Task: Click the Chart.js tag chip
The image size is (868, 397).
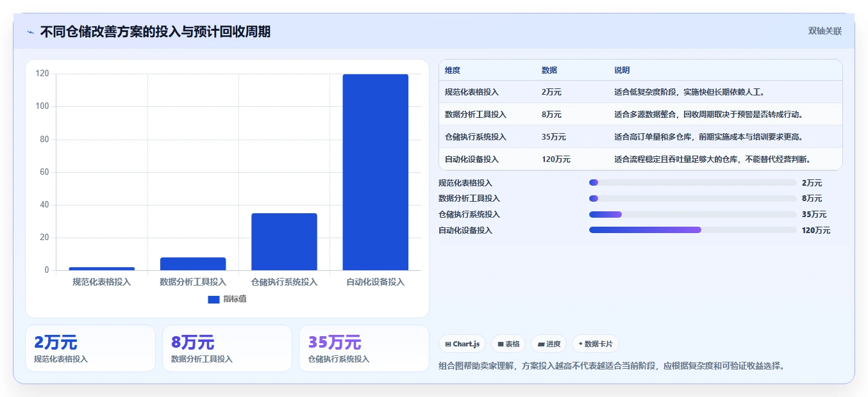Action: (462, 344)
